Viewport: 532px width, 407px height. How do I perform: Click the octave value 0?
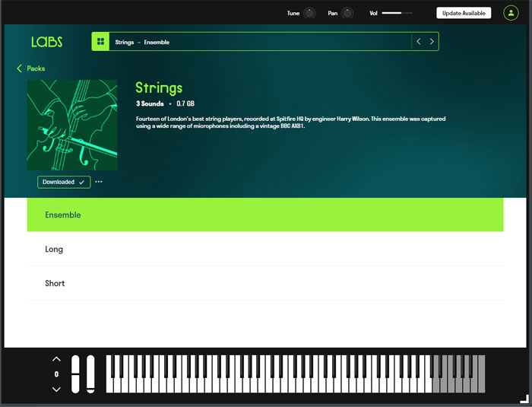click(56, 374)
